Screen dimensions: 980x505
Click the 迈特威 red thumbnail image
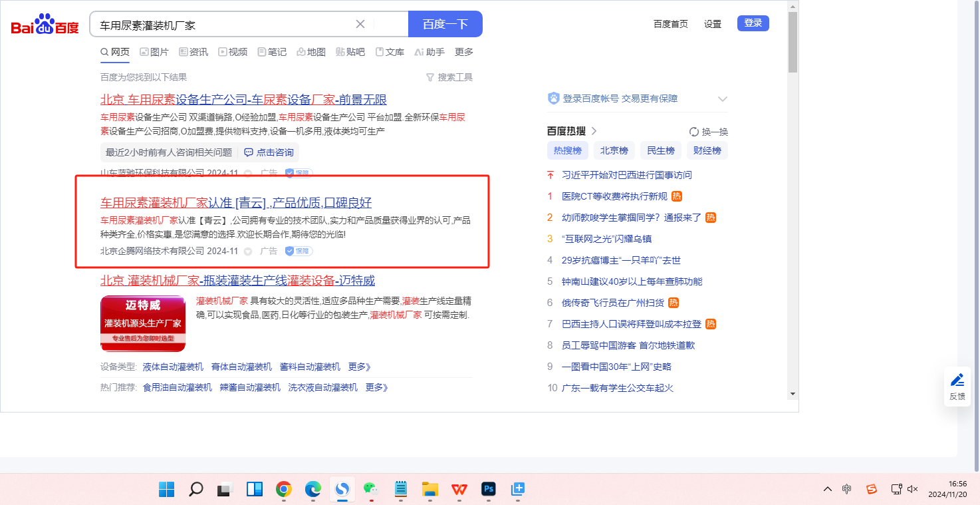(x=143, y=323)
